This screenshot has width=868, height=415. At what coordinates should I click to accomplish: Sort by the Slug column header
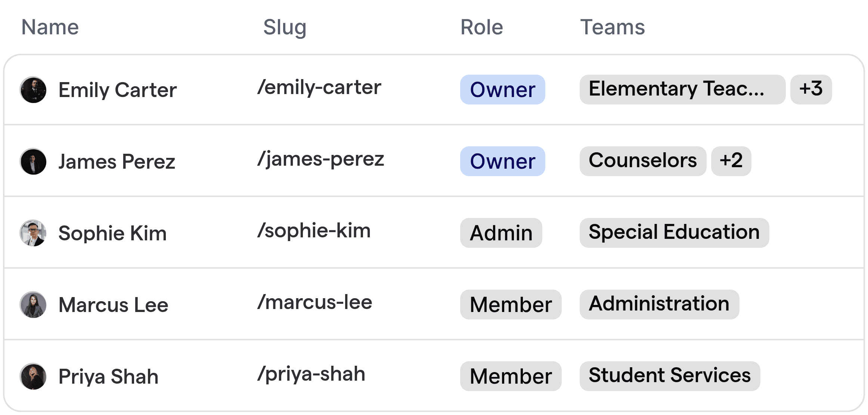pos(285,27)
